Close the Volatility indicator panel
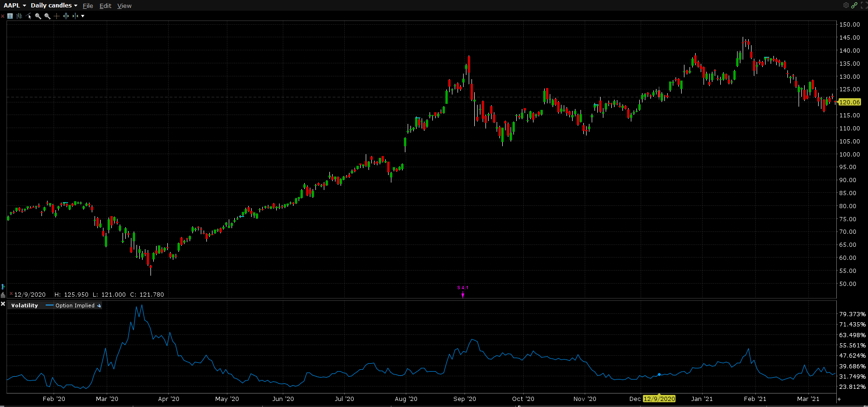Viewport: 868px width, 407px height. pos(3,304)
